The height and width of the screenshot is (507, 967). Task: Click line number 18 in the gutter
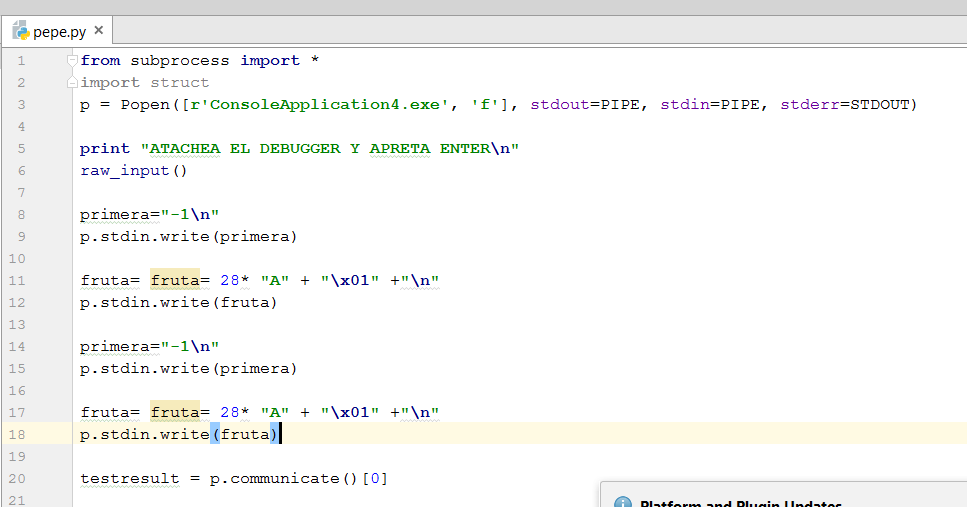pyautogui.click(x=19, y=434)
